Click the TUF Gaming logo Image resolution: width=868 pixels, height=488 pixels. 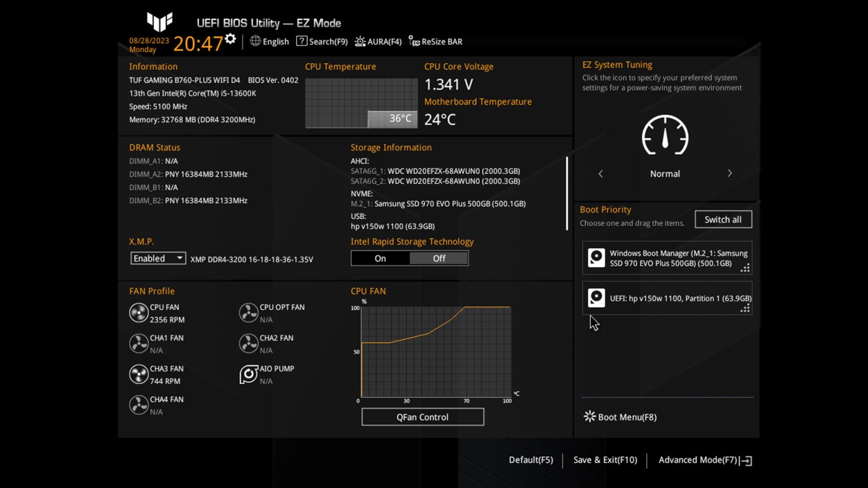[160, 22]
